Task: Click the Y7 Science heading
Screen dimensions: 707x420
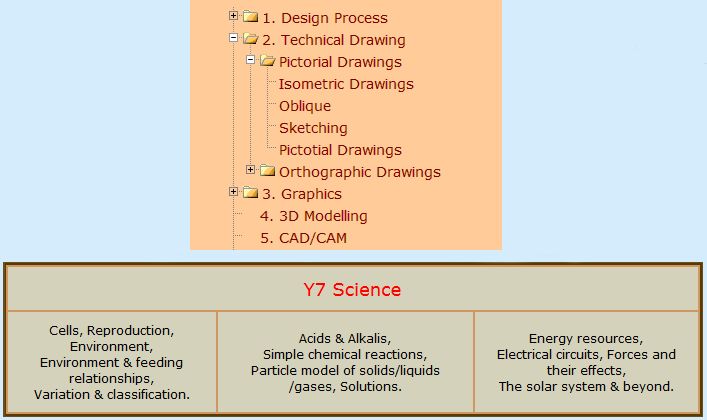Action: click(x=352, y=290)
